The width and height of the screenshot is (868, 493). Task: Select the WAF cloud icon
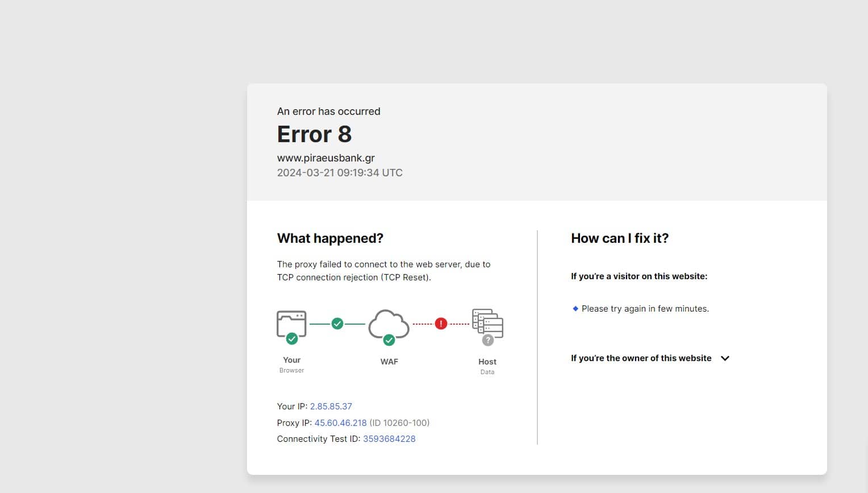coord(389,324)
